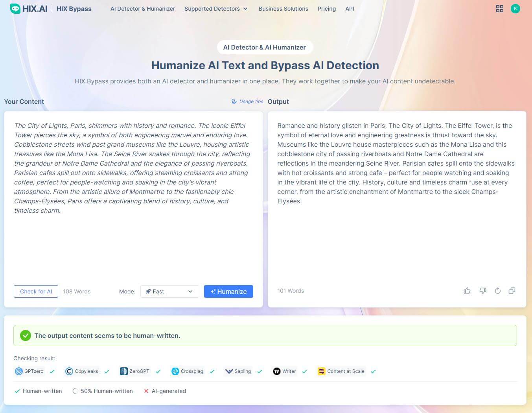Viewport: 532px width, 413px height.
Task: Give thumbs down to the output text
Action: pyautogui.click(x=482, y=291)
